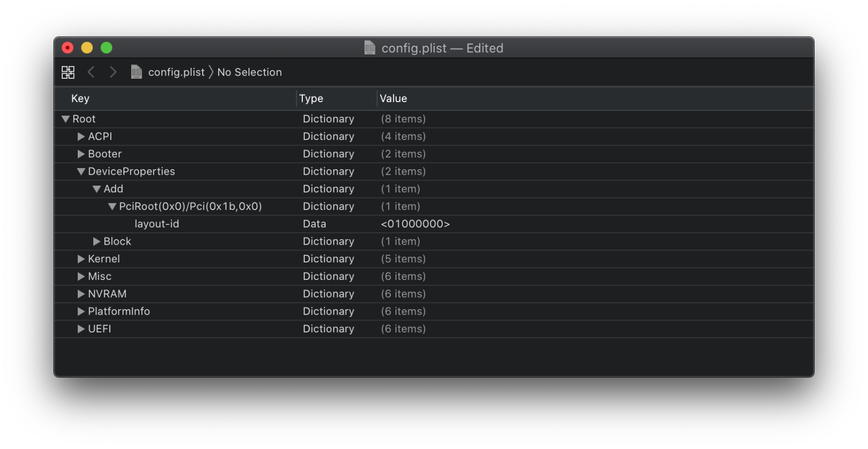Viewport: 868px width, 449px height.
Task: Click the layout-id value <01000000>
Action: (x=415, y=224)
